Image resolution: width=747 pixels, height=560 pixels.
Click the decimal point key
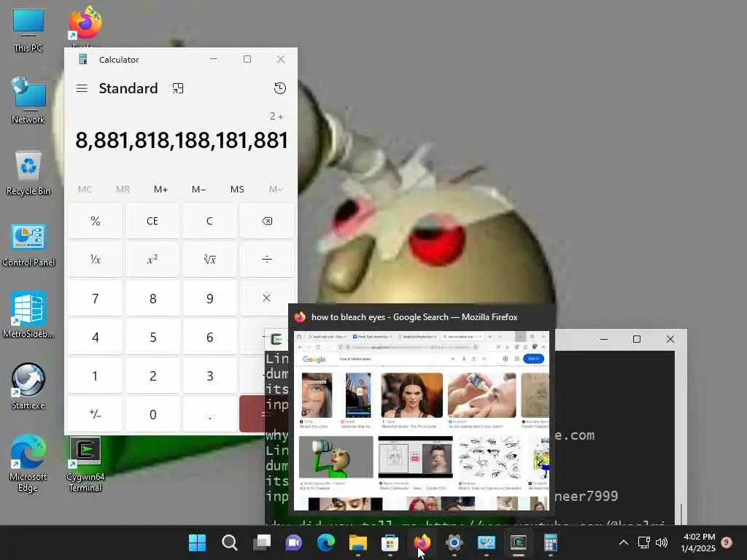pos(209,415)
